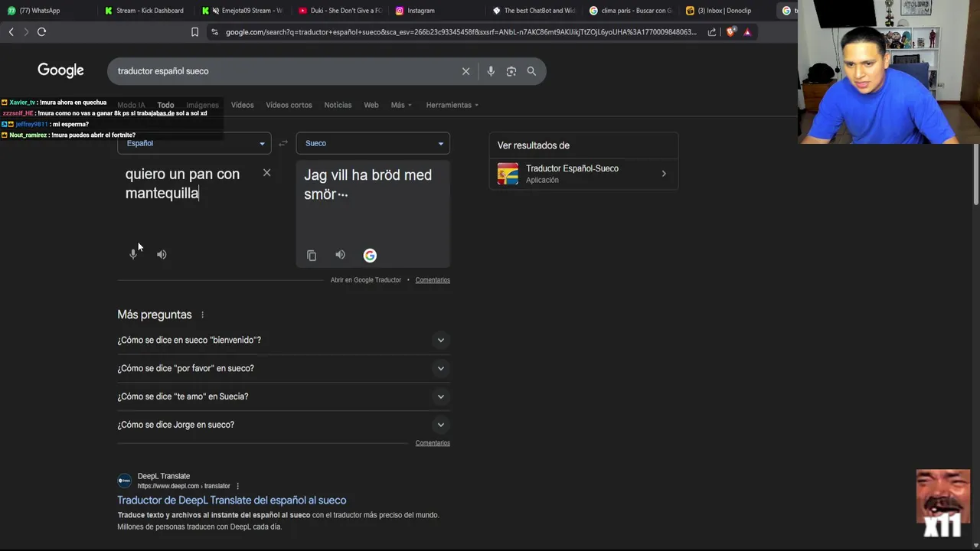980x551 pixels.
Task: Switch to the Instagram browser tab
Action: (437, 11)
